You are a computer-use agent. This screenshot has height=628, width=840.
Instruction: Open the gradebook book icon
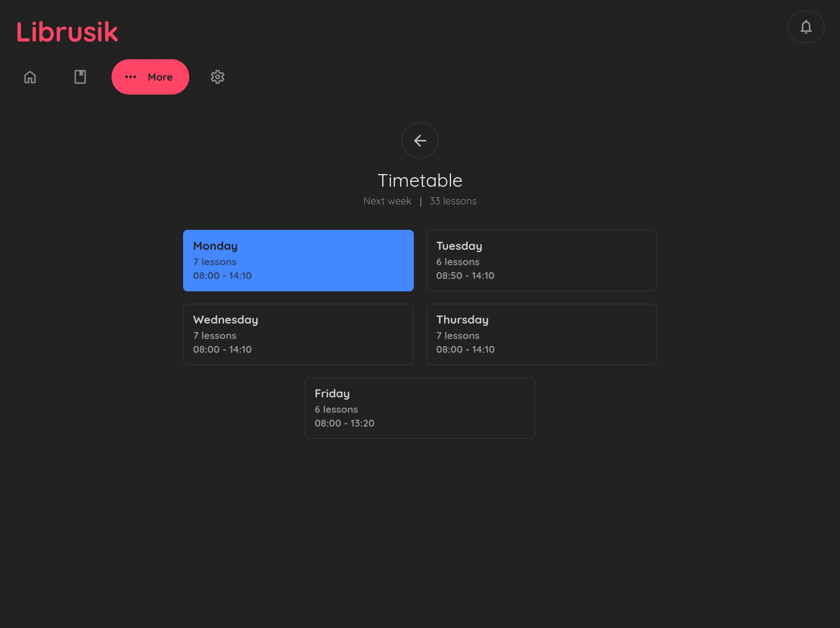[80, 77]
